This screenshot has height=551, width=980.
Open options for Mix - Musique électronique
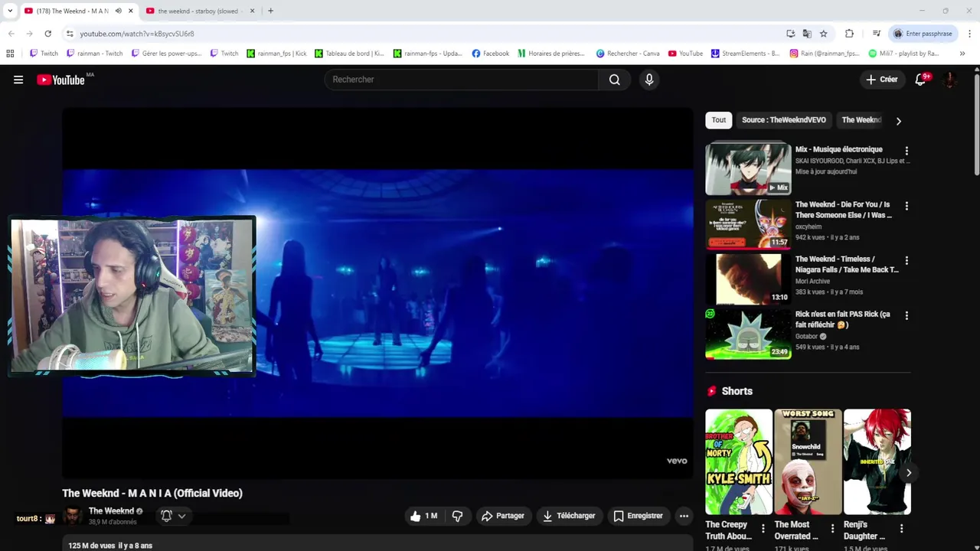coord(906,151)
